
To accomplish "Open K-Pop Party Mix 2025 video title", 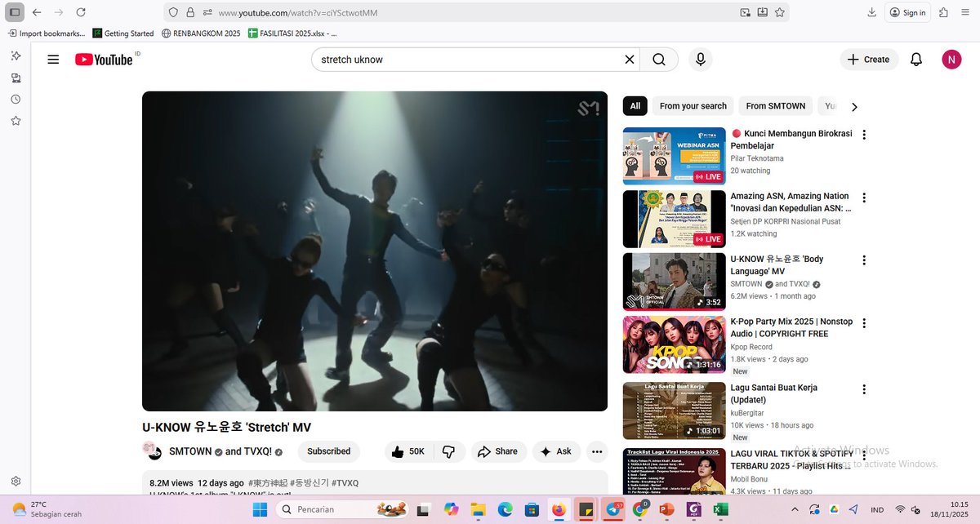I will (791, 328).
